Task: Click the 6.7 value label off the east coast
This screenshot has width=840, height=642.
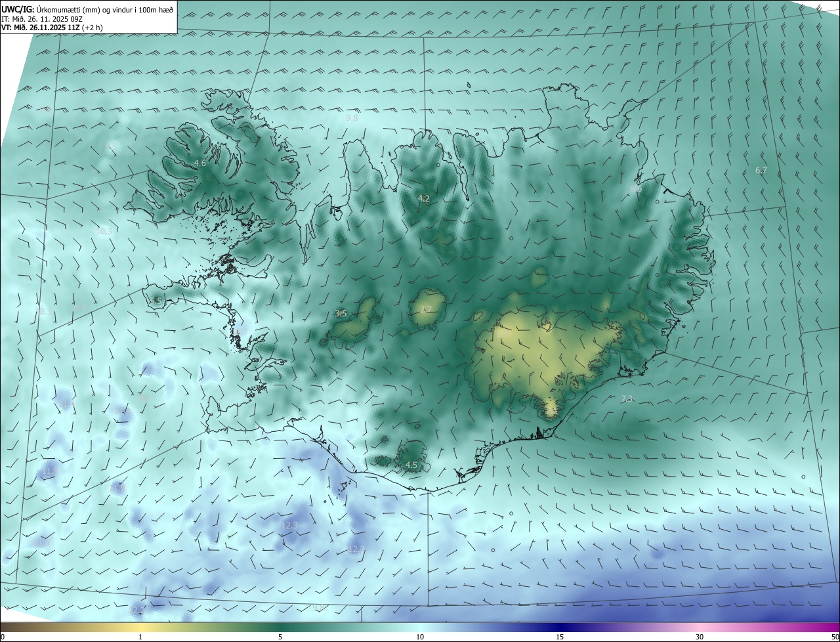Action: tap(761, 170)
